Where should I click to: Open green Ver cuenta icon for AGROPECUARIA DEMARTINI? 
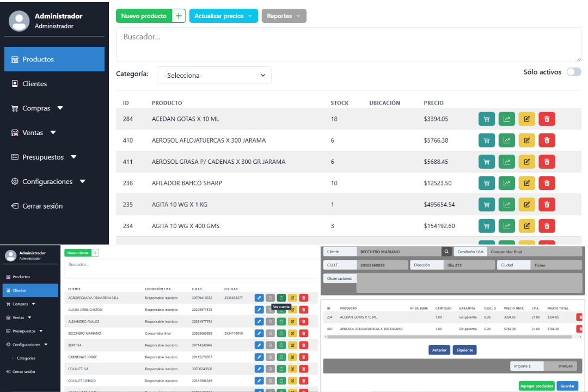click(x=281, y=298)
